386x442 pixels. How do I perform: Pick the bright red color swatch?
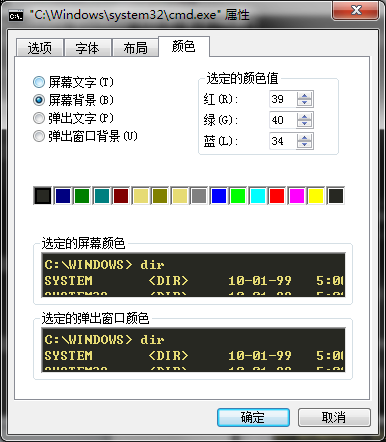(277, 196)
